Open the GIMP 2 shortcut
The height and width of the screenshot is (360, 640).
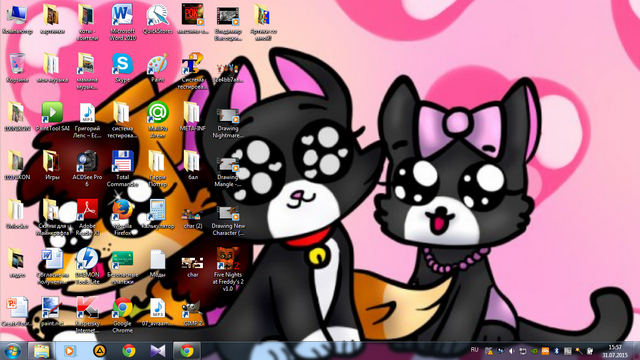point(192,312)
